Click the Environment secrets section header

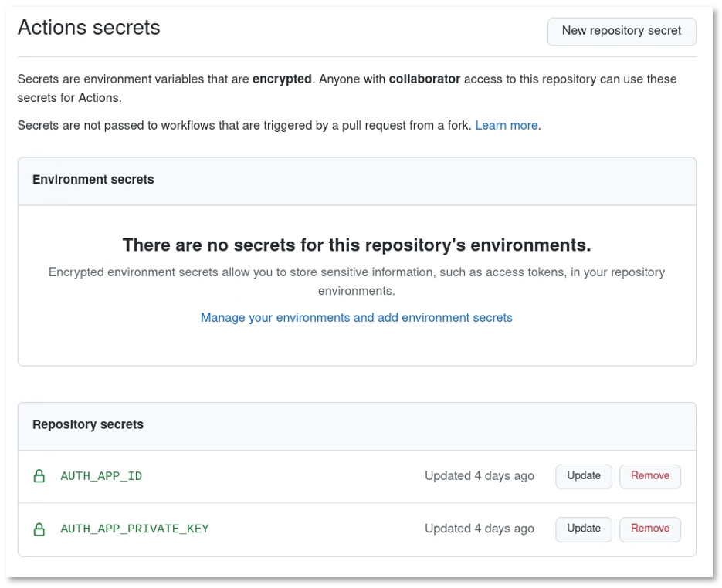93,180
